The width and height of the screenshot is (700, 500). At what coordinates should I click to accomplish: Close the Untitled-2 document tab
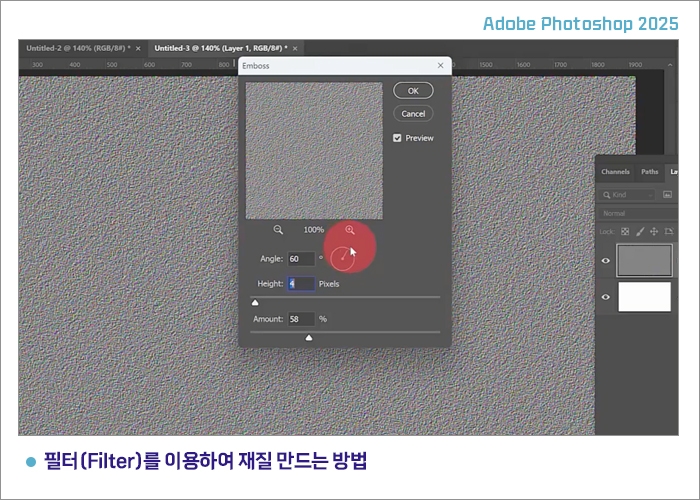pyautogui.click(x=138, y=48)
